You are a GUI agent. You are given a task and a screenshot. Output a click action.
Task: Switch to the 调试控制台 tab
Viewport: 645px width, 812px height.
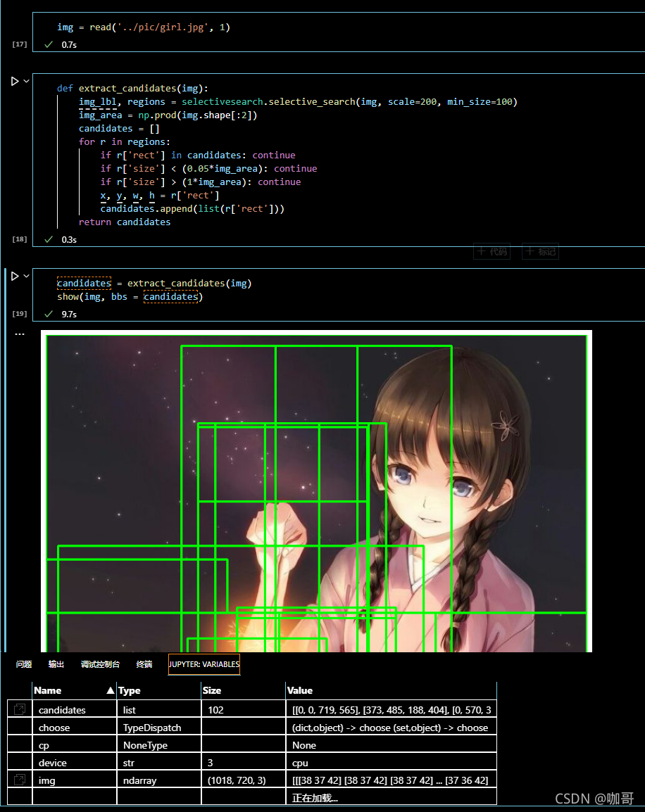pos(100,664)
